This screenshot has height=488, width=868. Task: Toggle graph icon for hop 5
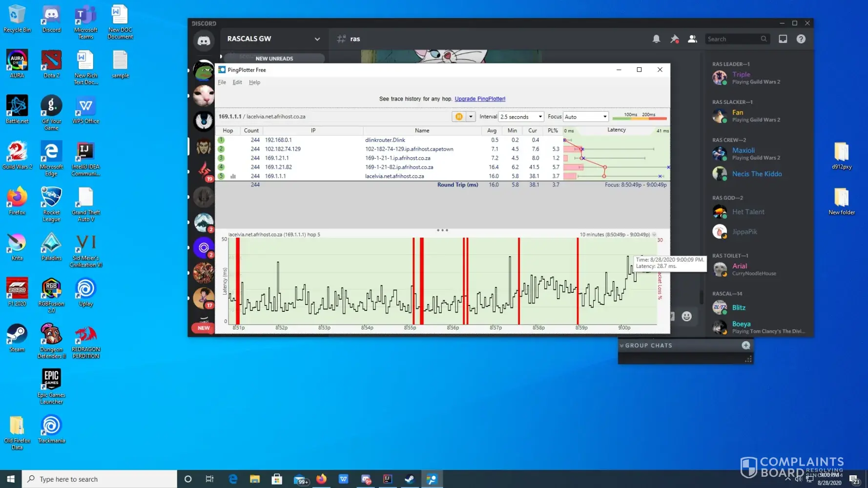click(233, 176)
